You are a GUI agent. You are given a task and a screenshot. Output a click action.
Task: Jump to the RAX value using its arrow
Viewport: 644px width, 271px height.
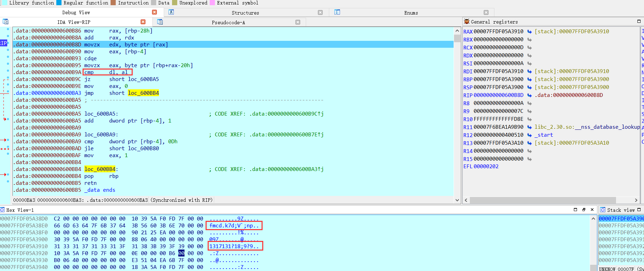coord(529,31)
